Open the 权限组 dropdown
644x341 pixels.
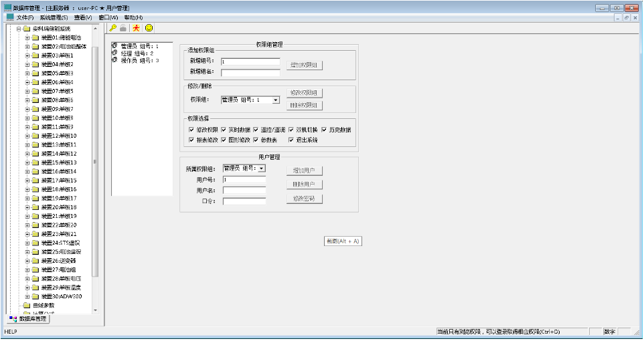coord(276,100)
